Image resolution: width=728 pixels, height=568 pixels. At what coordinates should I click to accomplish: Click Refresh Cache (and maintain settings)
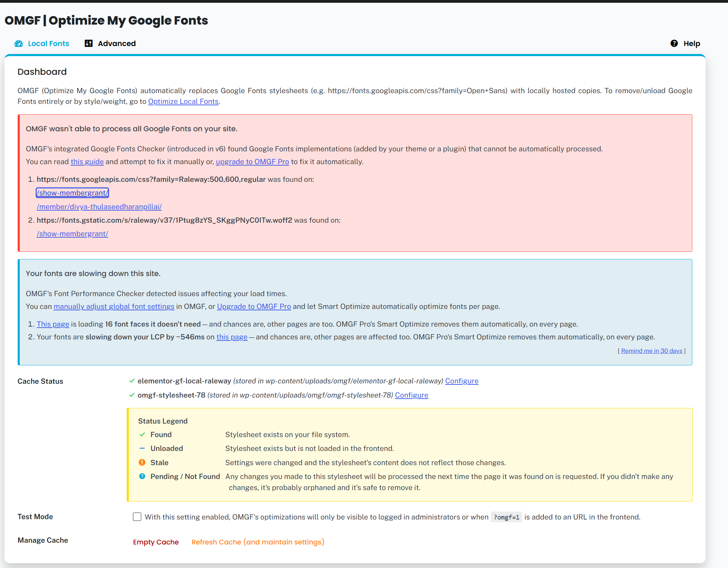(x=258, y=542)
